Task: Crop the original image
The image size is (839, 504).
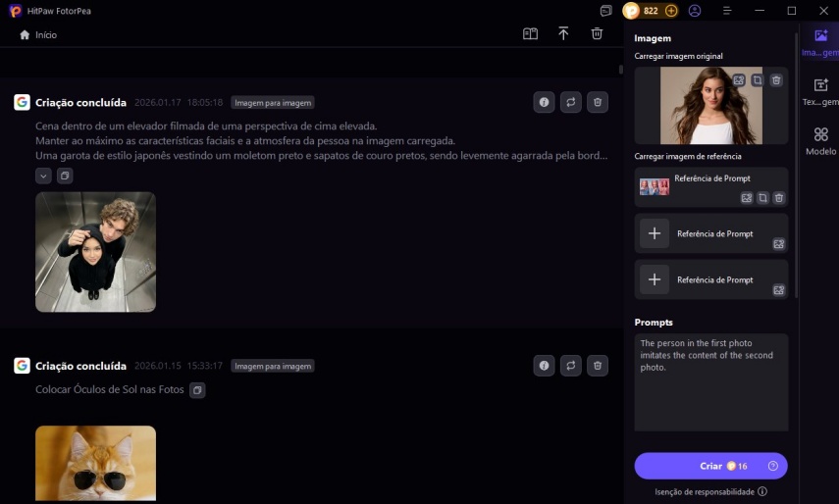Action: (758, 80)
